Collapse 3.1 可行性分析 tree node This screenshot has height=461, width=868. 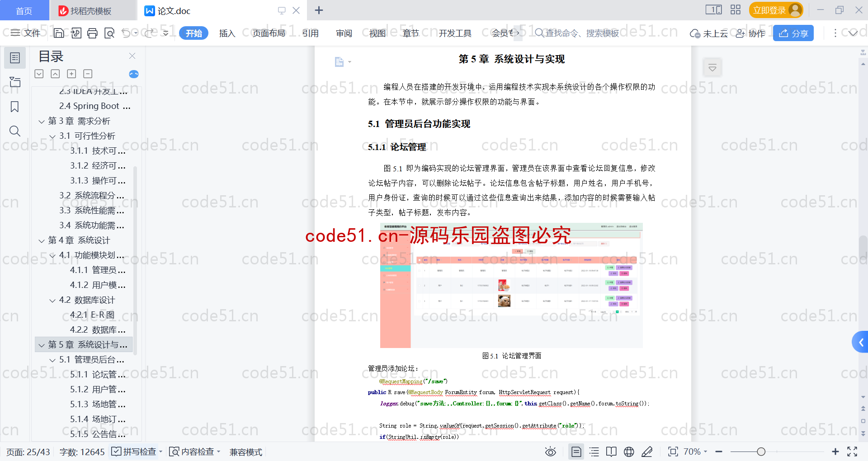click(52, 136)
